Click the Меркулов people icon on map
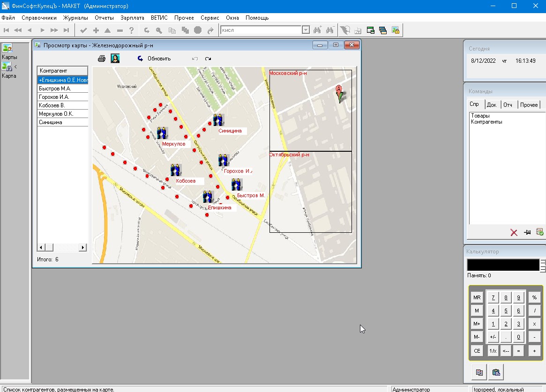546x392 pixels. click(x=162, y=133)
